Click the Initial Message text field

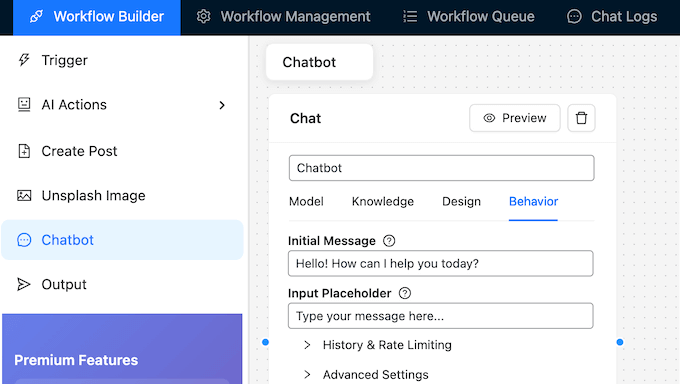[x=441, y=263]
